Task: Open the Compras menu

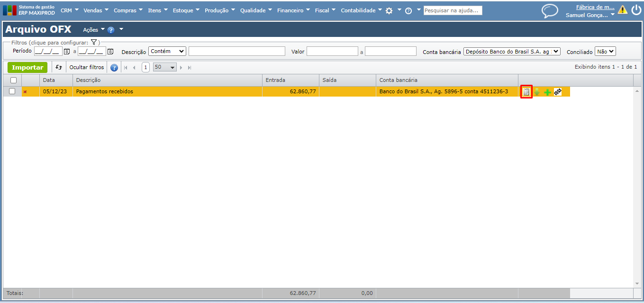Action: click(x=128, y=10)
